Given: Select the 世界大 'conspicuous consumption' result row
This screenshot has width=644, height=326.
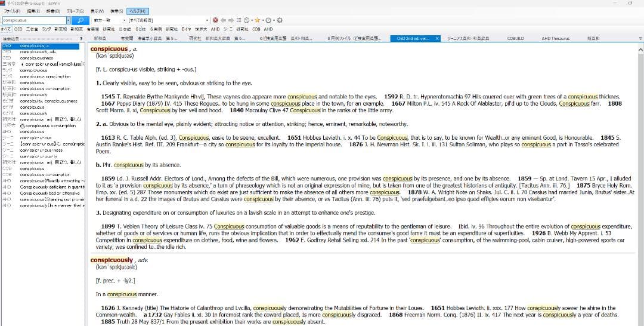Looking at the screenshot, I should (x=42, y=126).
